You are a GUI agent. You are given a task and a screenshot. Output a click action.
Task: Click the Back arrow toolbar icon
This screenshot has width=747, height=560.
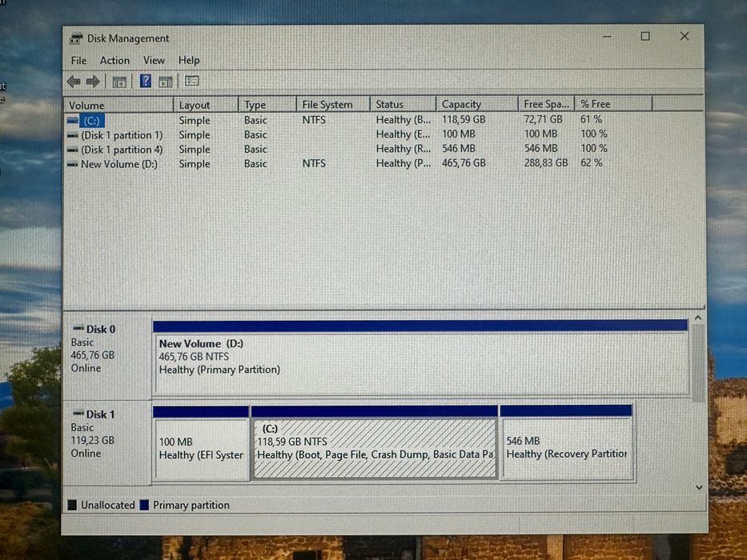(x=74, y=82)
